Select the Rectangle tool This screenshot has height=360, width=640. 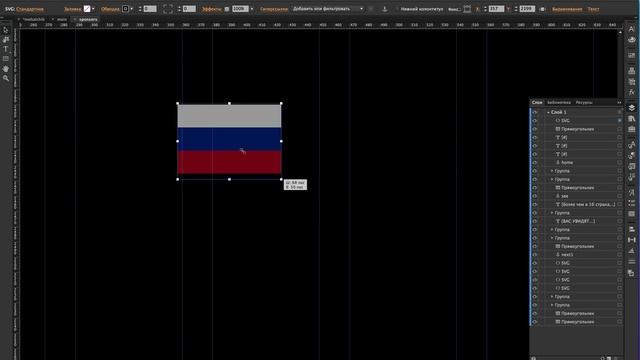pos(6,59)
